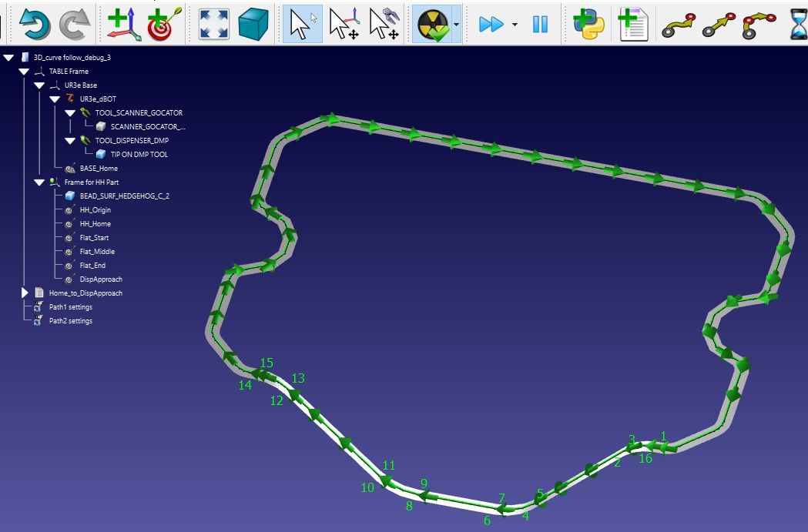
Task: Select BEAD_SURF_HEDGEHOG_C_2 object in tree
Action: pos(124,196)
